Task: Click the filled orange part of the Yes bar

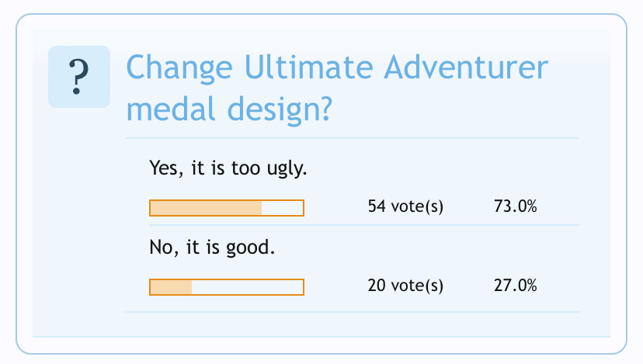Action: point(205,208)
